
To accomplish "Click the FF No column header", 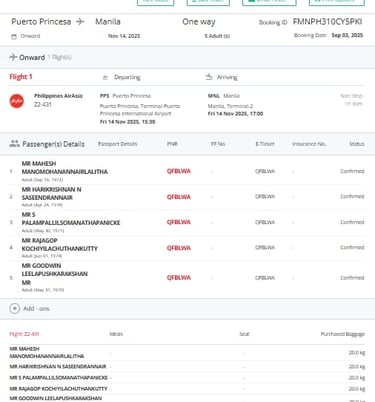I will click(218, 144).
